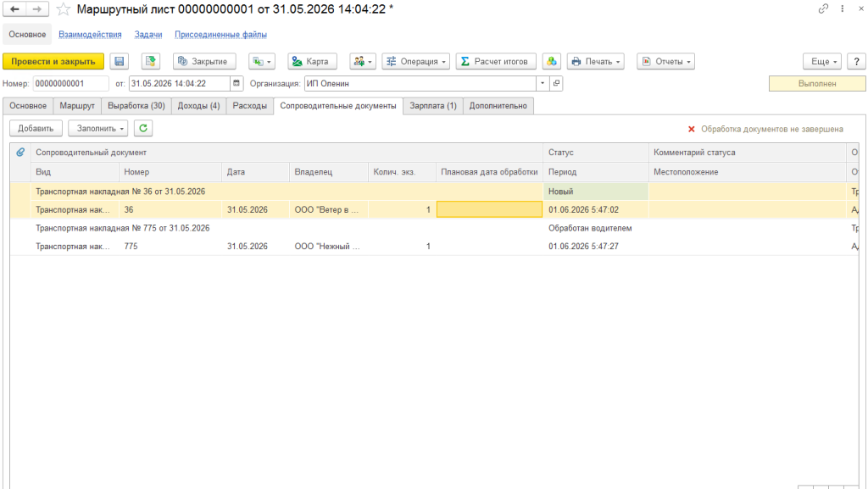Image resolution: width=868 pixels, height=489 pixels.
Task: Expand the Заполнить dropdown
Action: (98, 128)
